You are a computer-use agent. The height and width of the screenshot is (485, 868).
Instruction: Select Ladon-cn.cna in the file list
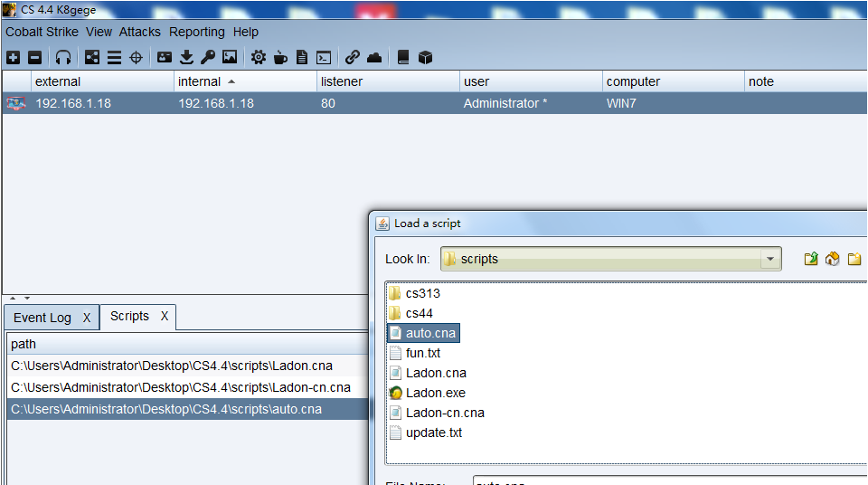(438, 413)
